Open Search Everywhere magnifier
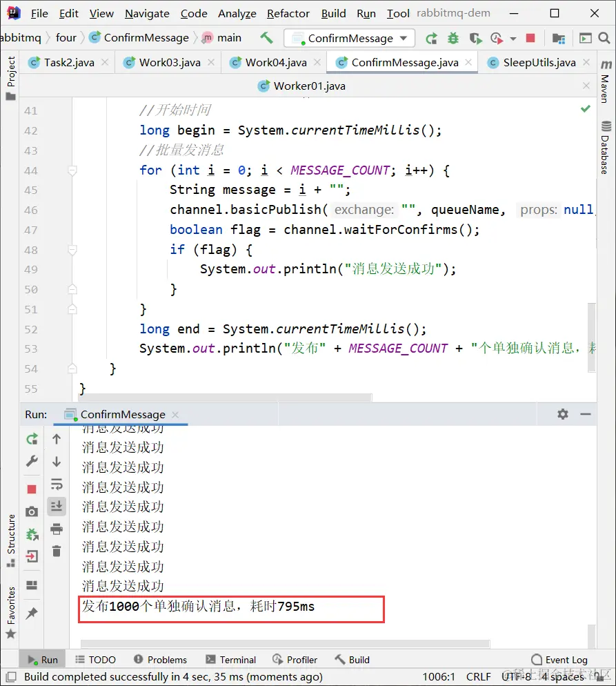This screenshot has height=686, width=616. 604,38
